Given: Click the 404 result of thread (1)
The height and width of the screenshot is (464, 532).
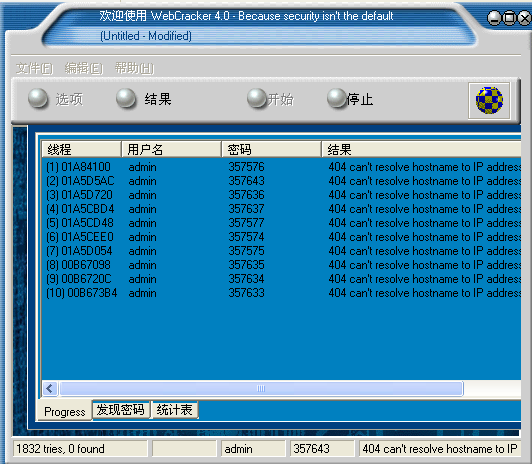Looking at the screenshot, I should click(424, 167).
